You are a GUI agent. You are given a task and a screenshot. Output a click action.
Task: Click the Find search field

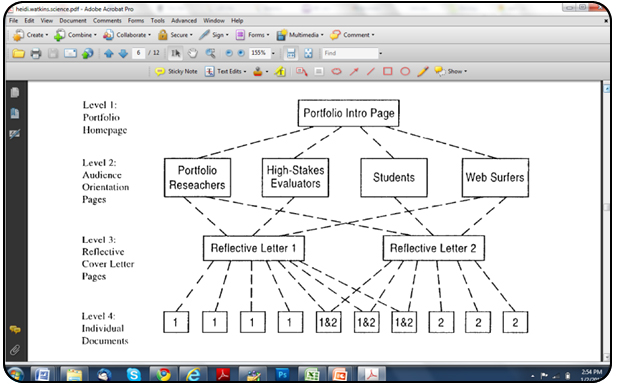point(350,53)
